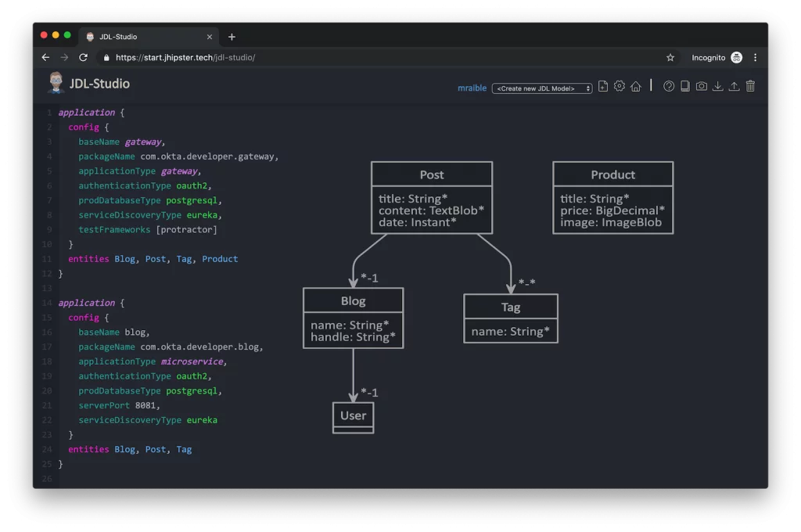Close the JDL-Studio tab
The height and width of the screenshot is (532, 801).
[x=210, y=37]
